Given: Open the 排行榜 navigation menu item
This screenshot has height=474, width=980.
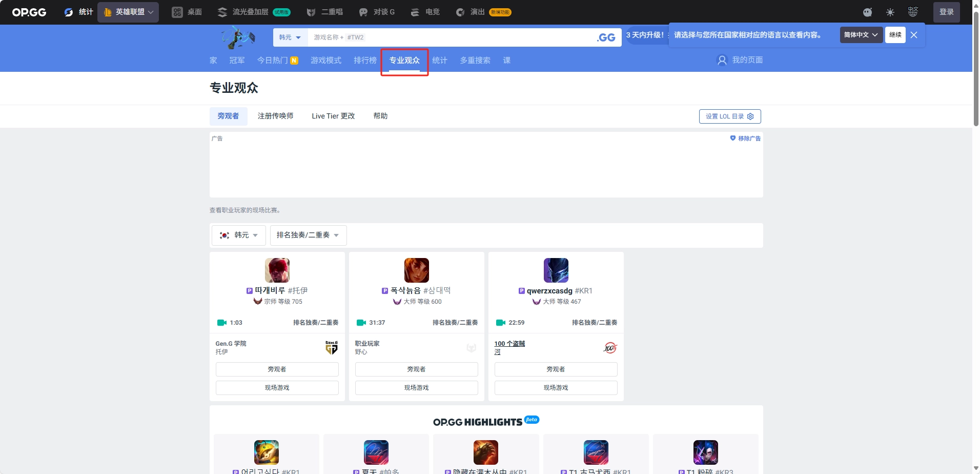Looking at the screenshot, I should [365, 61].
